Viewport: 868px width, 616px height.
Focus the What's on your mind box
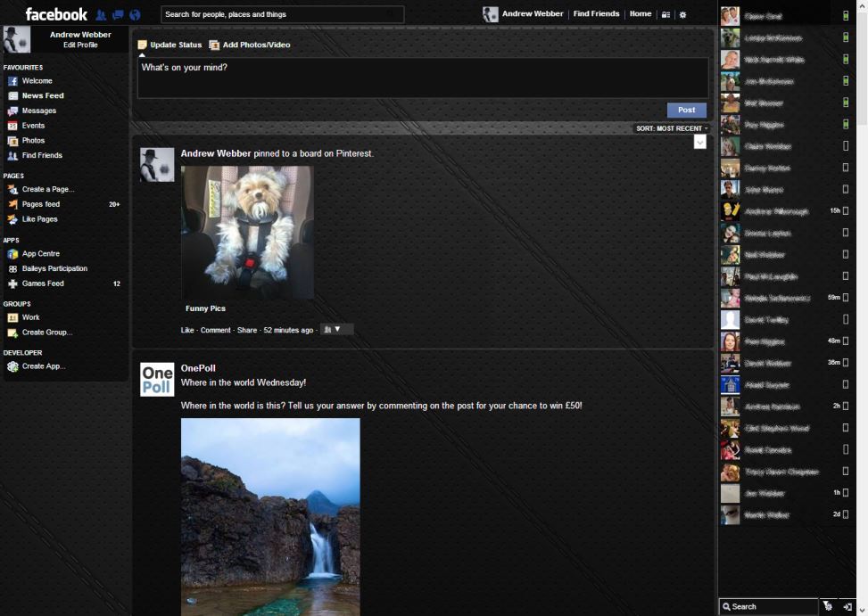pos(423,78)
